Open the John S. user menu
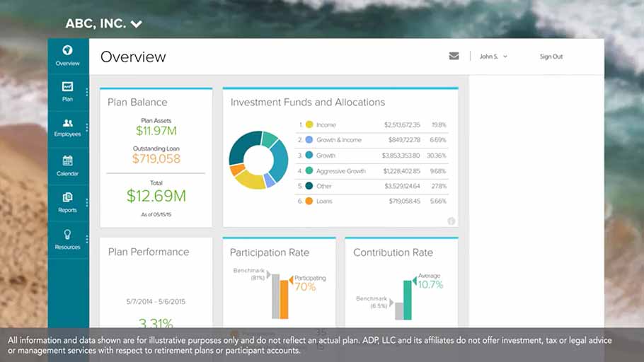 (493, 57)
